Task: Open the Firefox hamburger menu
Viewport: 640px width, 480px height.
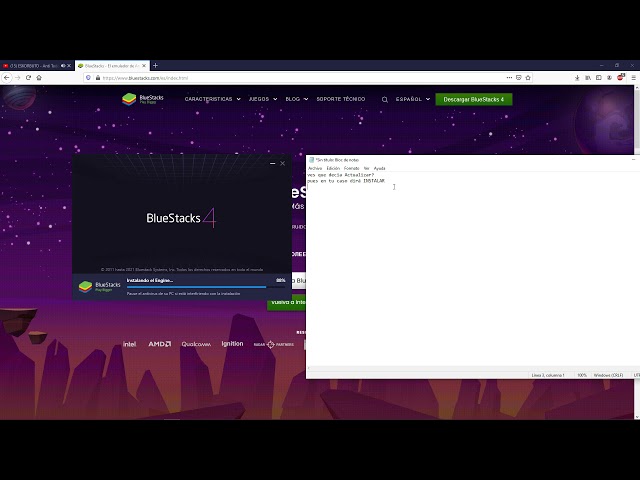Action: pos(633,78)
